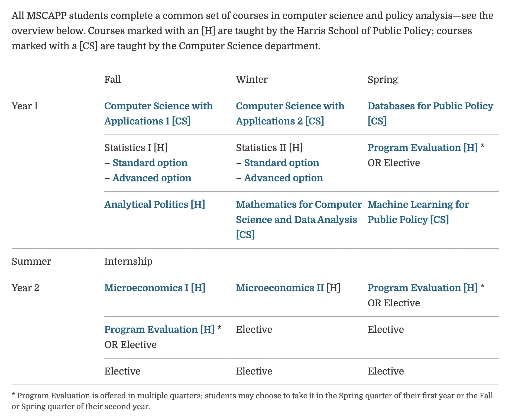Open Standard option under Statistics II
Image resolution: width=531 pixels, height=420 pixels.
[281, 163]
